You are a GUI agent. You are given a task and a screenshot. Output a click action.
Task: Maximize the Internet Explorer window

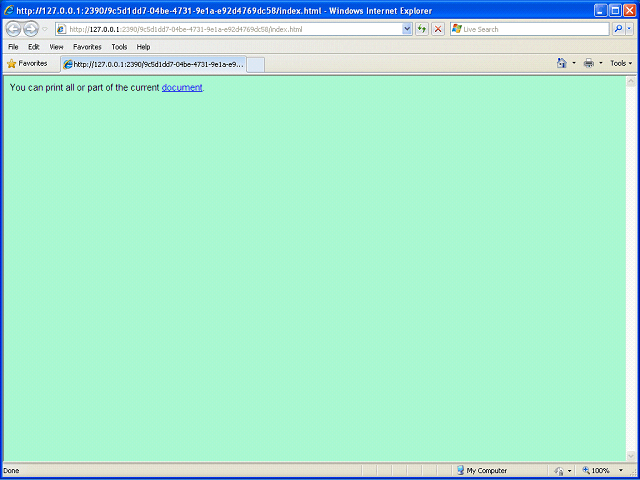coord(615,11)
